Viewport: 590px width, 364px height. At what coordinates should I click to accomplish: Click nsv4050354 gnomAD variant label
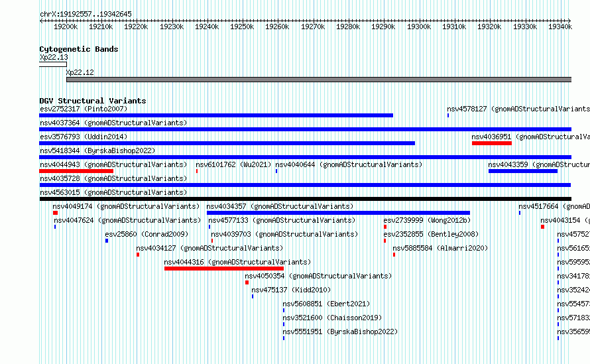[x=318, y=276]
